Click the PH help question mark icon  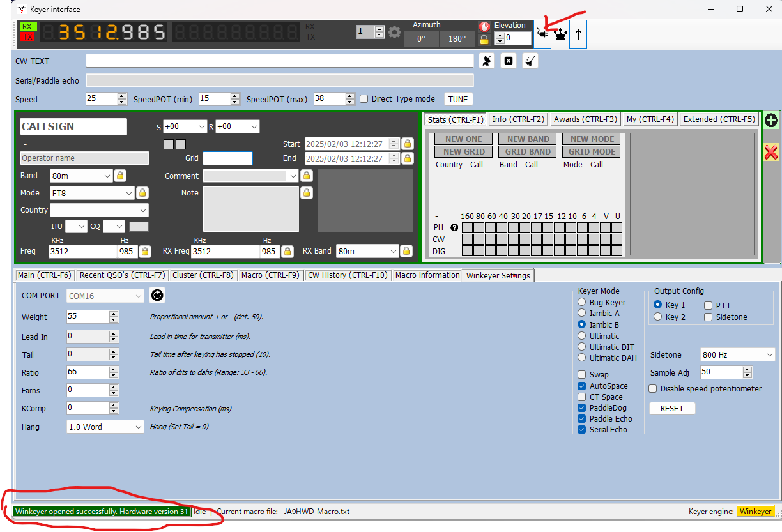coord(454,227)
